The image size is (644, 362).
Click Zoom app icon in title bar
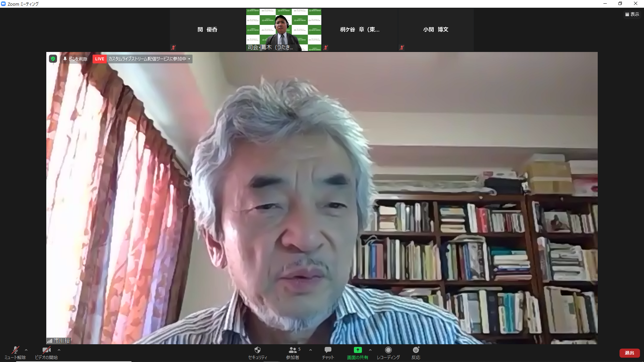coord(3,4)
